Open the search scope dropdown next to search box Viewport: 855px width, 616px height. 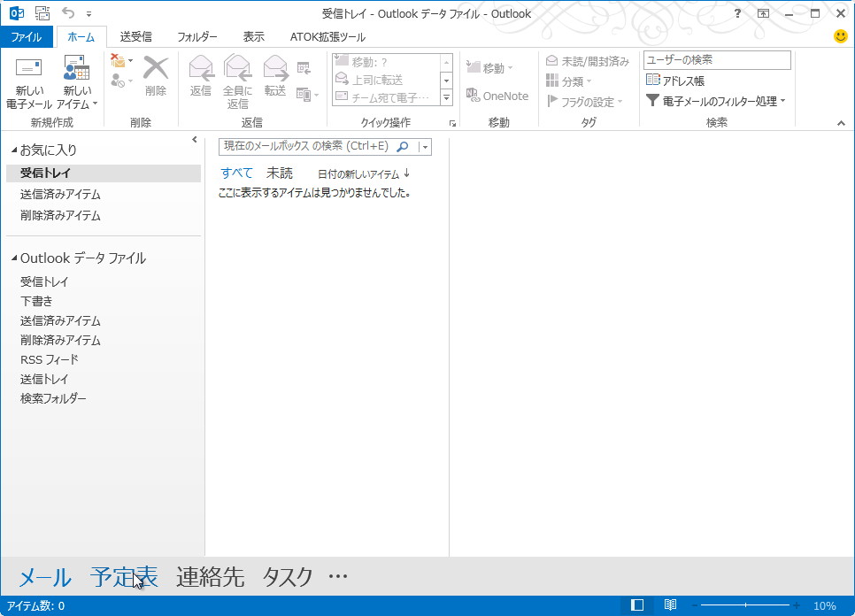click(424, 147)
